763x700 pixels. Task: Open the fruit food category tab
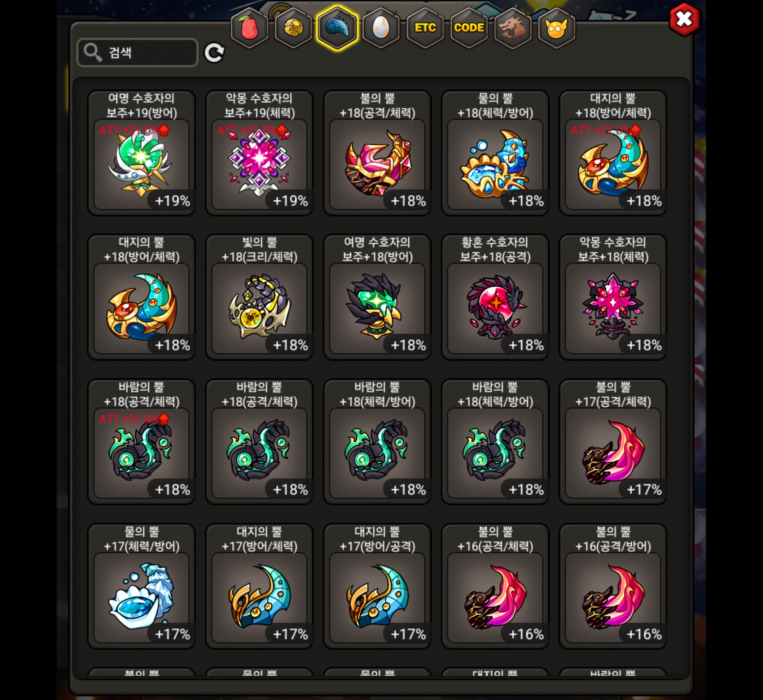pos(249,28)
